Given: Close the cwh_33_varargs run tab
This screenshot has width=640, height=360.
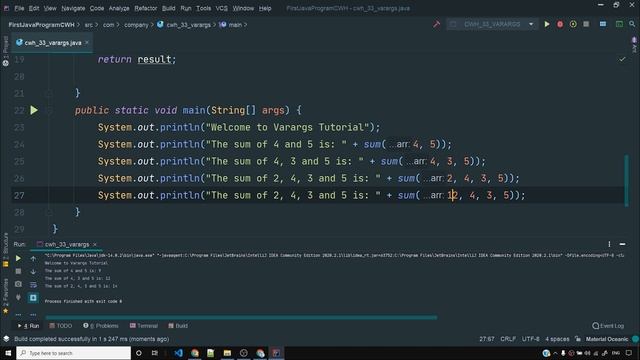Looking at the screenshot, I should (x=95, y=244).
